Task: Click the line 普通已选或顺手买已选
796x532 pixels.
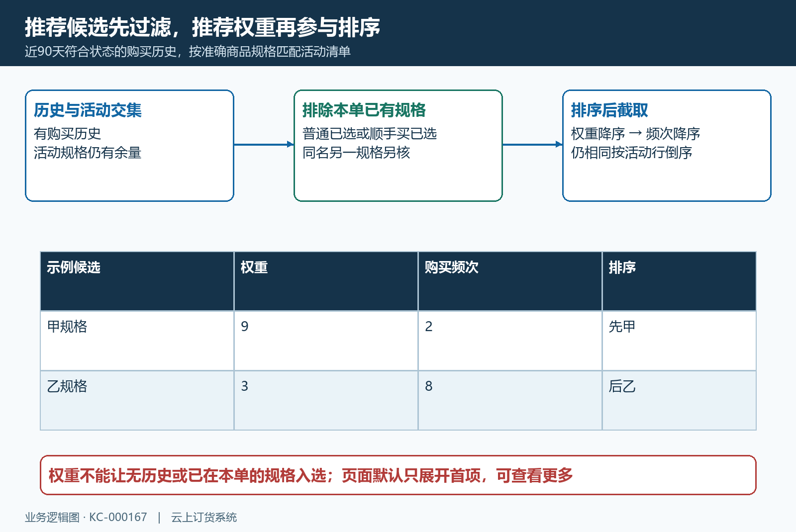Action: point(370,133)
